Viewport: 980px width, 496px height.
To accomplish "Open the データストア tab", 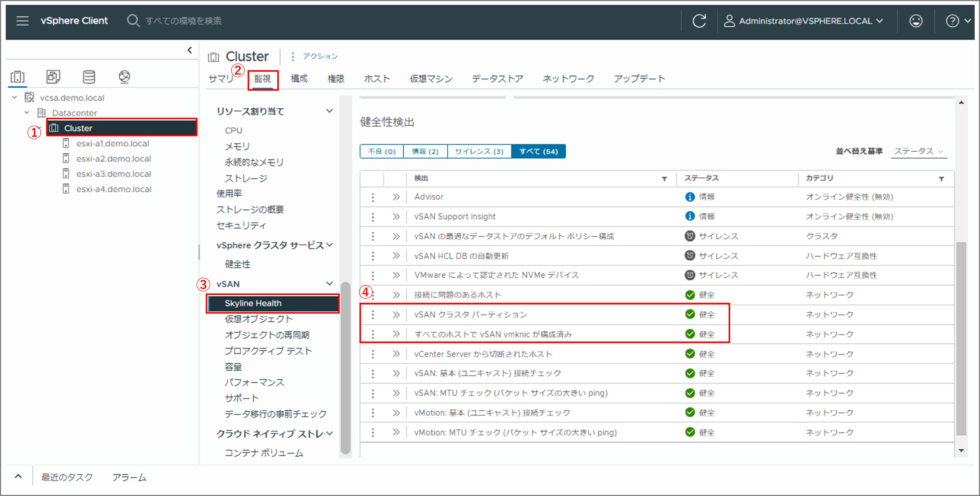I will (498, 79).
